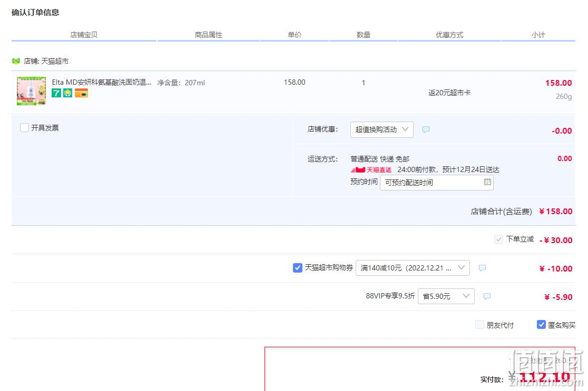
Task: Click the 店铺合计(含运费) label
Action: [502, 212]
